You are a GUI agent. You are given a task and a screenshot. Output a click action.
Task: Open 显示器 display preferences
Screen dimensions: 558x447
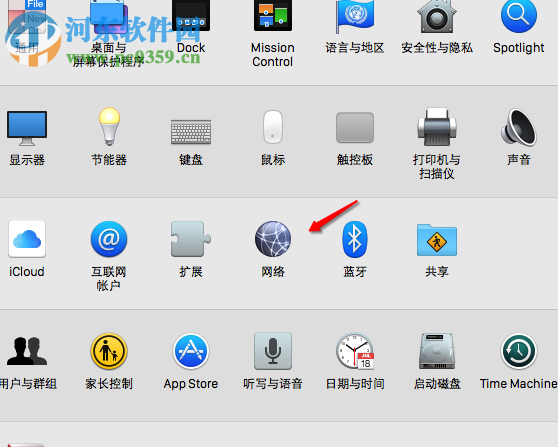pos(27,128)
